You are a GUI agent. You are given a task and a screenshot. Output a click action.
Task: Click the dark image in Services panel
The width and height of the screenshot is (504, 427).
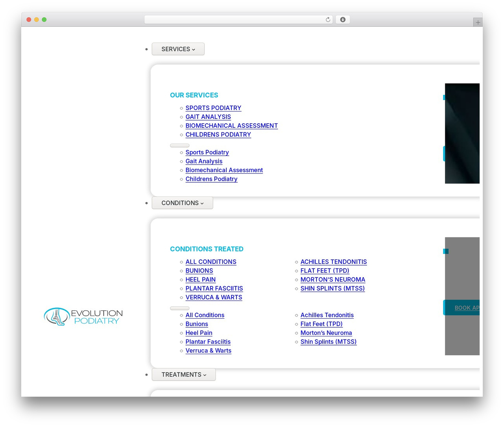[x=462, y=134]
